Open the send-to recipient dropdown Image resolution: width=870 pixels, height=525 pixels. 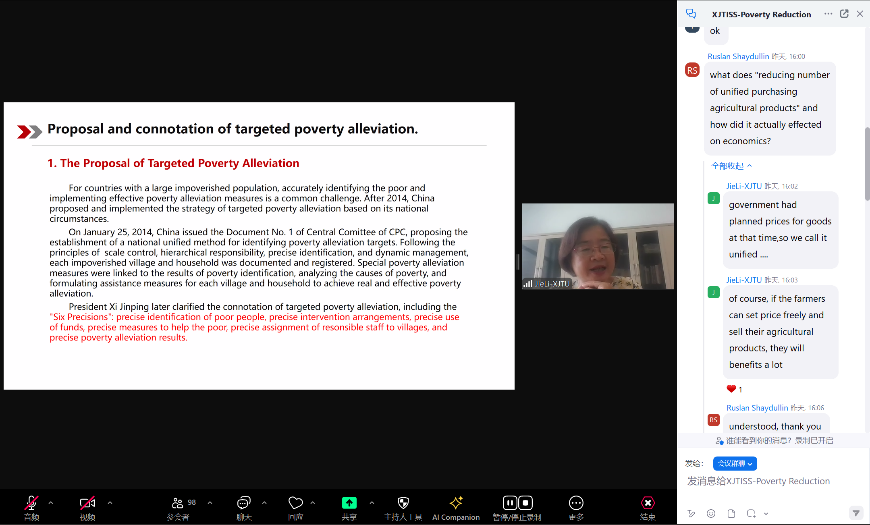pos(734,463)
